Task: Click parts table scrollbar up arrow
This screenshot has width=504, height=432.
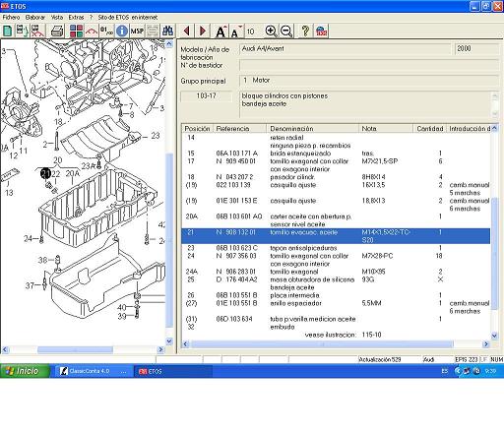Action: (494, 128)
